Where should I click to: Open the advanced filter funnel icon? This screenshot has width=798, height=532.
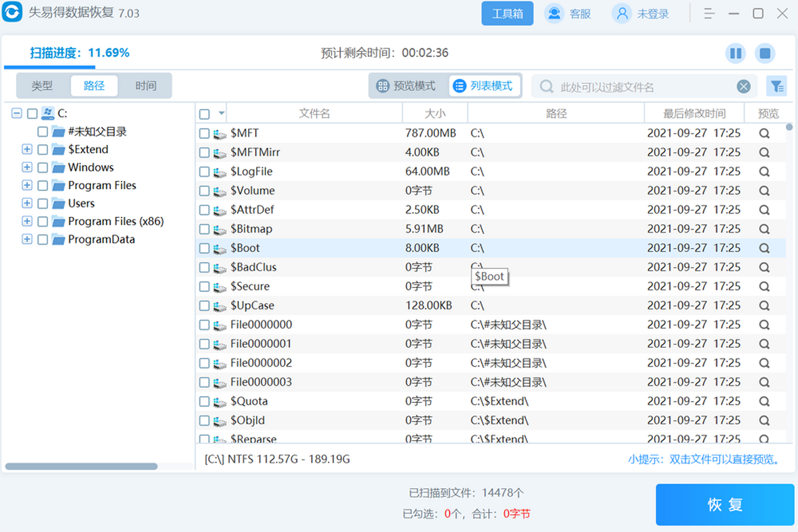pos(776,86)
